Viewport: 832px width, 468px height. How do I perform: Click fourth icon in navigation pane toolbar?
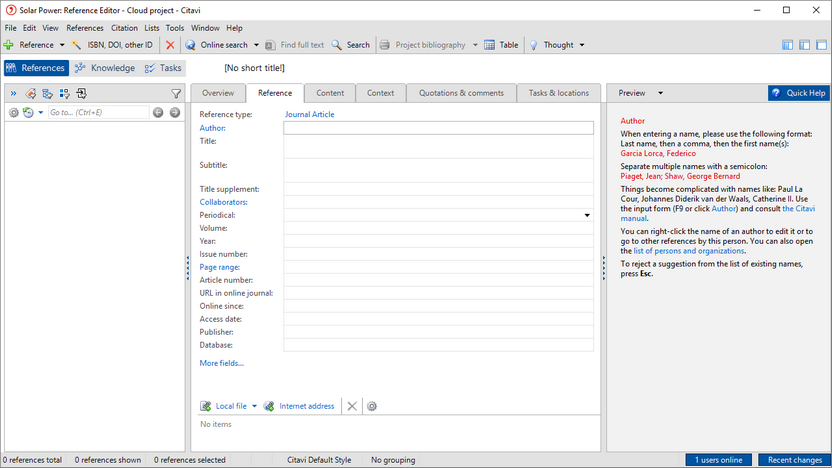[65, 94]
